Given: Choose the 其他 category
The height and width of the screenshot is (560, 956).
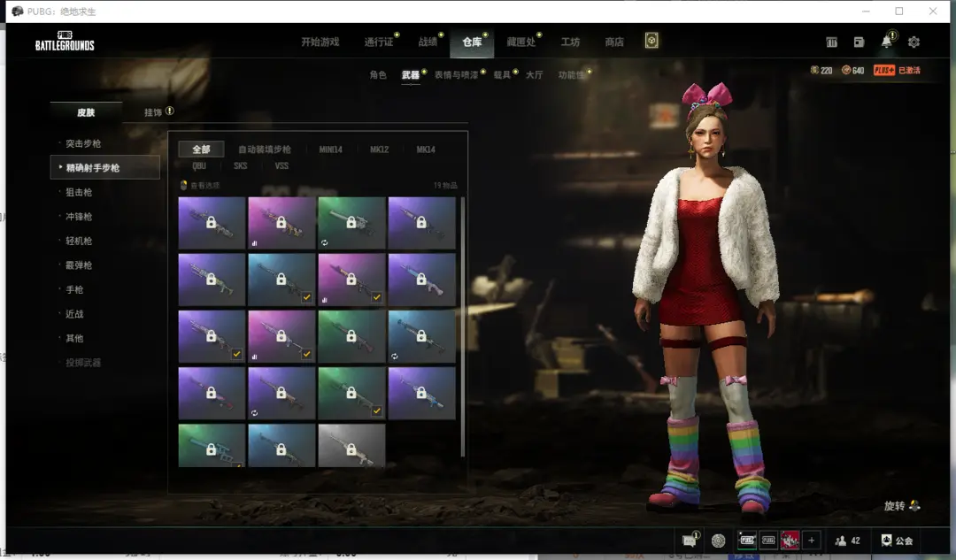Looking at the screenshot, I should coord(74,338).
